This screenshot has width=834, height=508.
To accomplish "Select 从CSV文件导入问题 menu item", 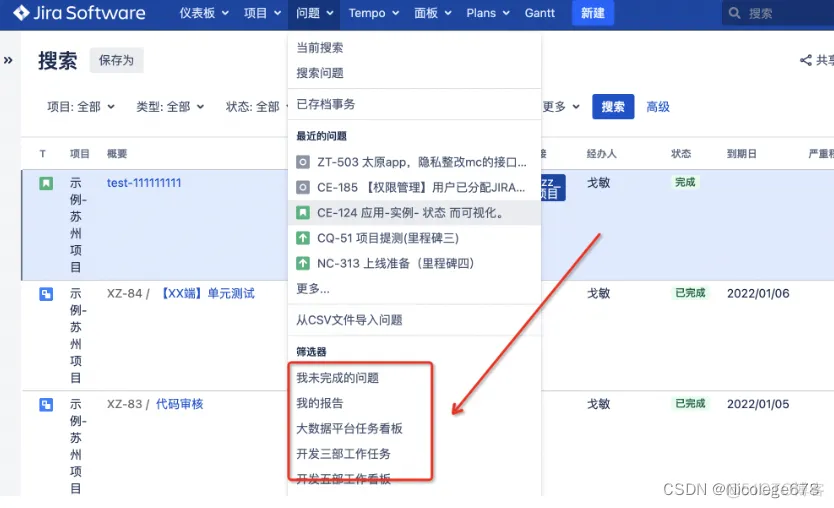I will click(x=414, y=320).
